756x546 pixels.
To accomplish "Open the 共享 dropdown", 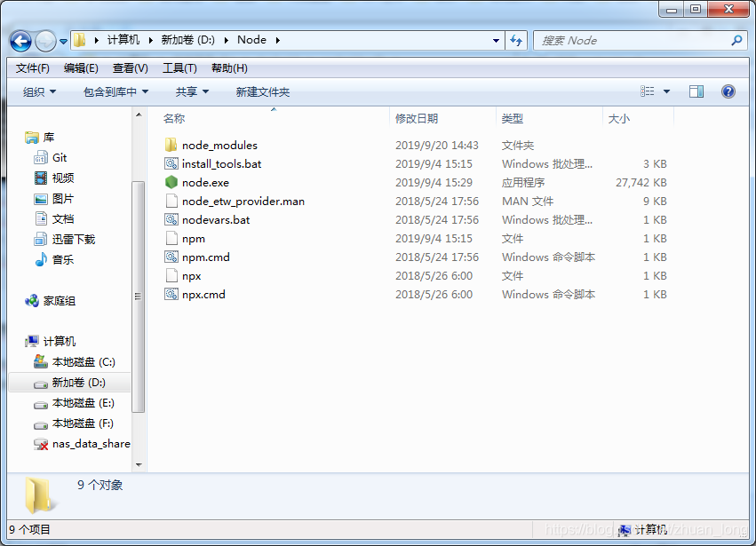I will (x=192, y=91).
